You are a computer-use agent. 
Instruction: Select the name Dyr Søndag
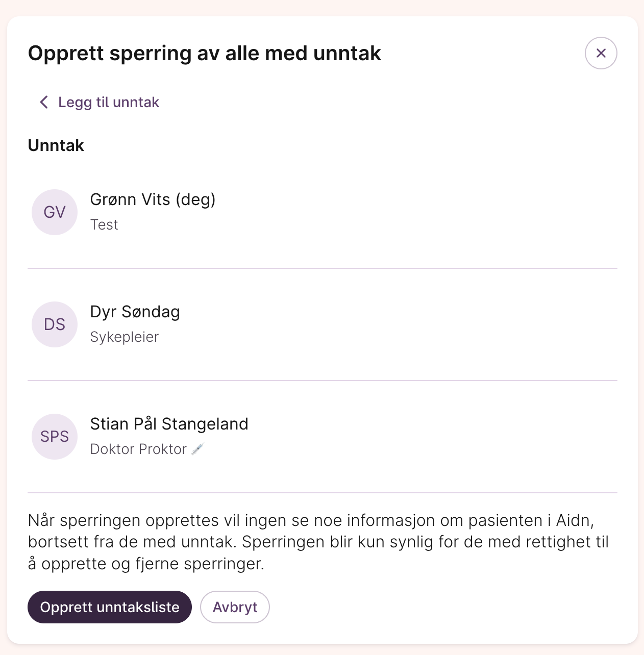[x=135, y=312]
